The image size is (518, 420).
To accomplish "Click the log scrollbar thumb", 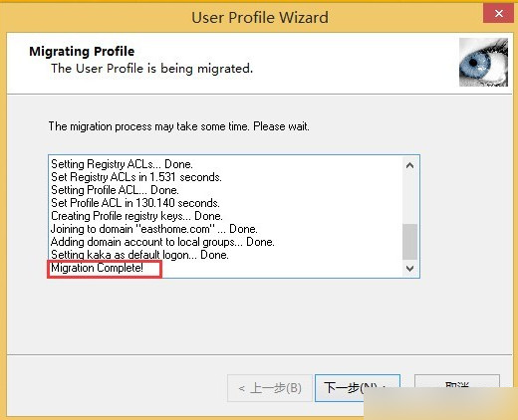I will point(410,242).
